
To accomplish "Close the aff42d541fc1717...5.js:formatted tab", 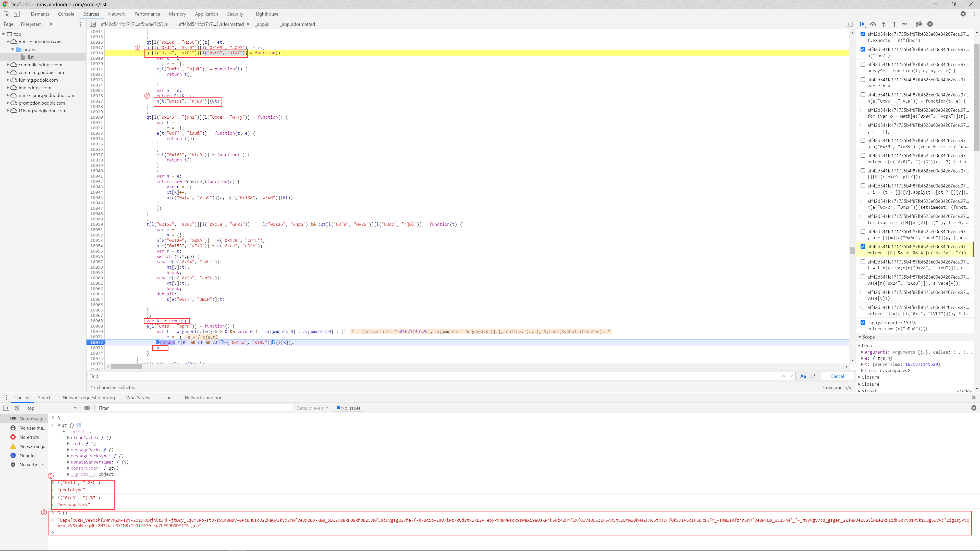I will 248,24.
